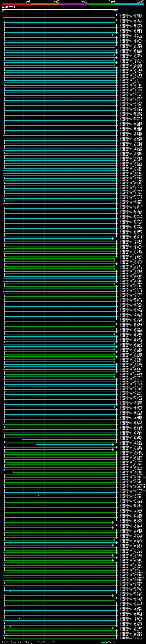Open hit UniRef100_B6TTX6
The image size is (146, 644).
click(x=131, y=565)
